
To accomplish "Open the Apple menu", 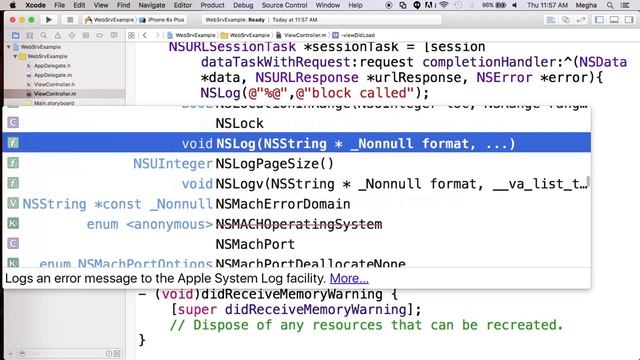I will [13, 5].
